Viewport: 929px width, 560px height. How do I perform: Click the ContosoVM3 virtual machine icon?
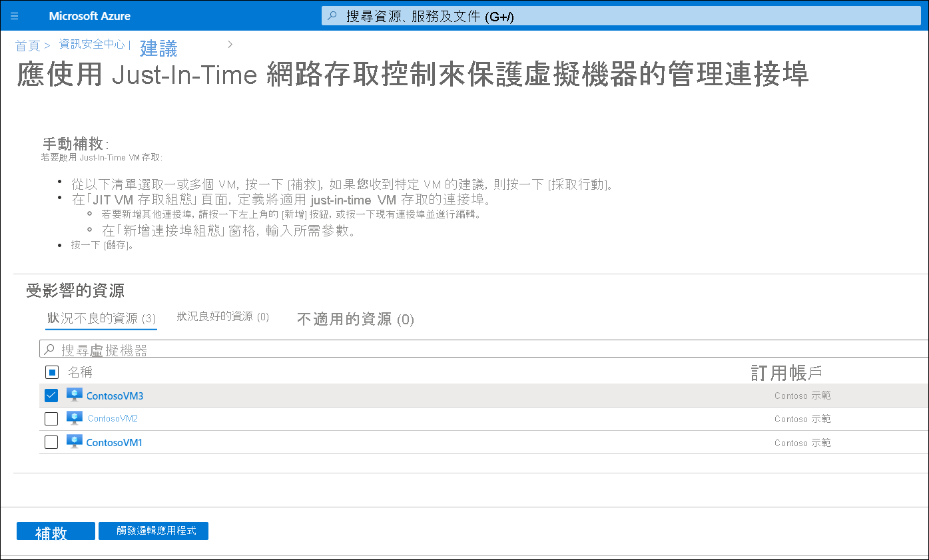point(74,396)
